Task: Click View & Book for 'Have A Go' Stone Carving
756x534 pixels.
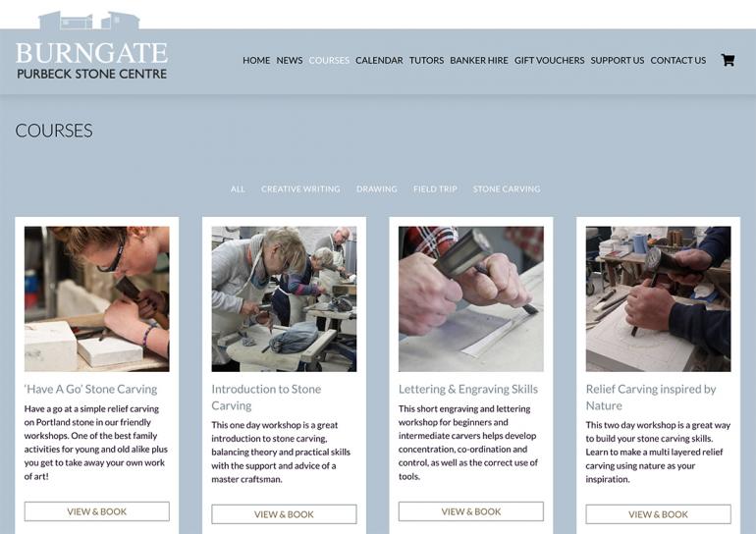Action: click(97, 511)
